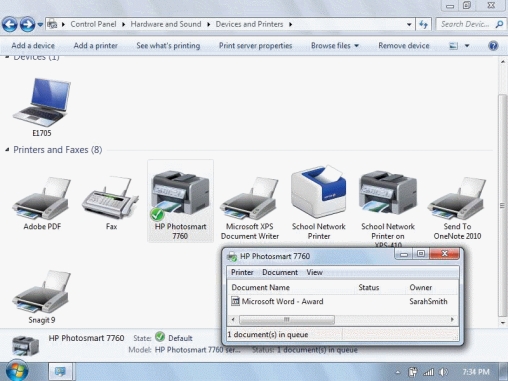Click the main window vertical scrollbar thumb

[x=503, y=205]
